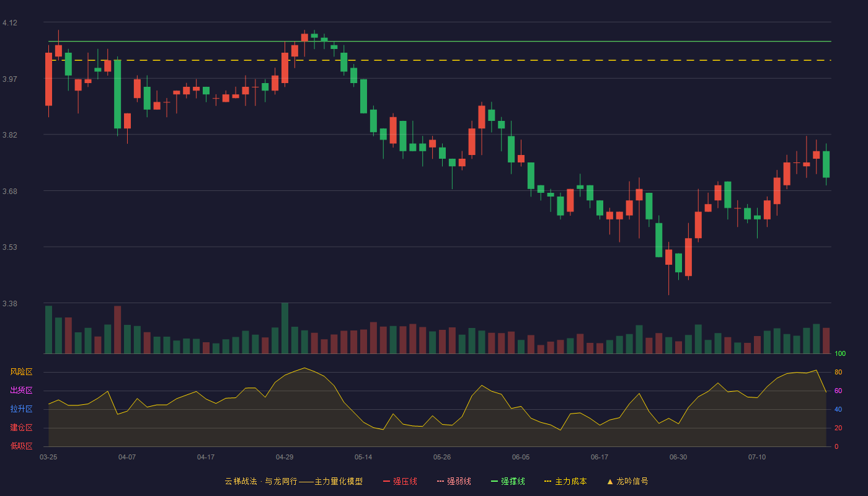Click the 03-25 date label
Screen dimensions: 868x496
(x=48, y=457)
